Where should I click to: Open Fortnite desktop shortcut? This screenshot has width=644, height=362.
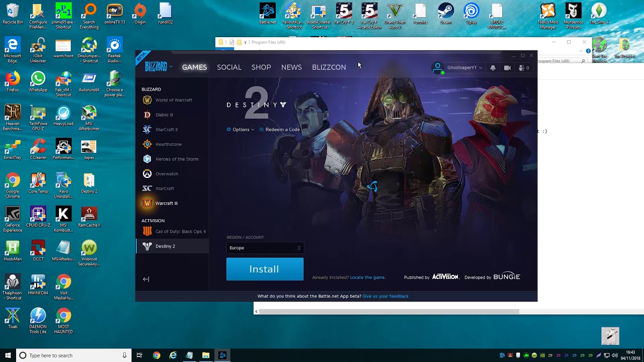[420, 14]
